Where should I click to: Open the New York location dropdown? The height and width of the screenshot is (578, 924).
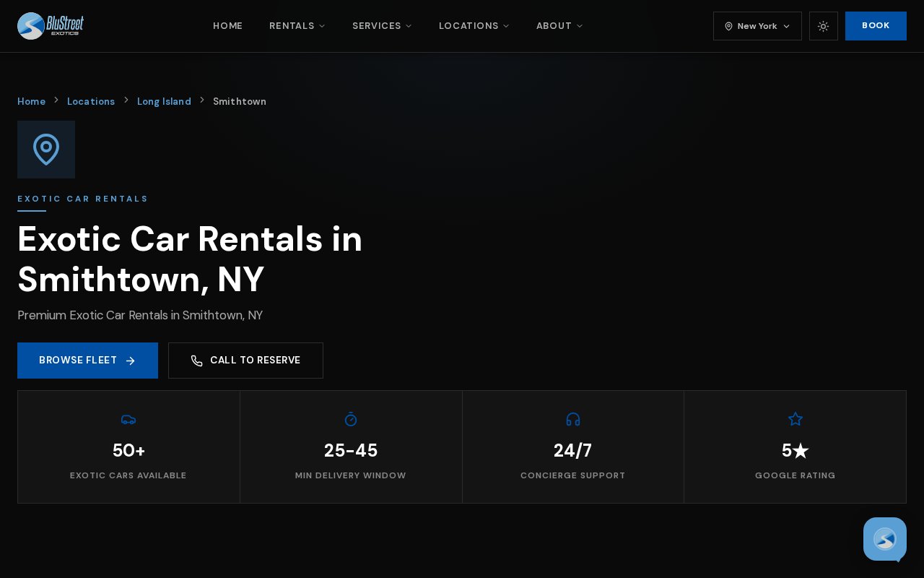pos(757,26)
